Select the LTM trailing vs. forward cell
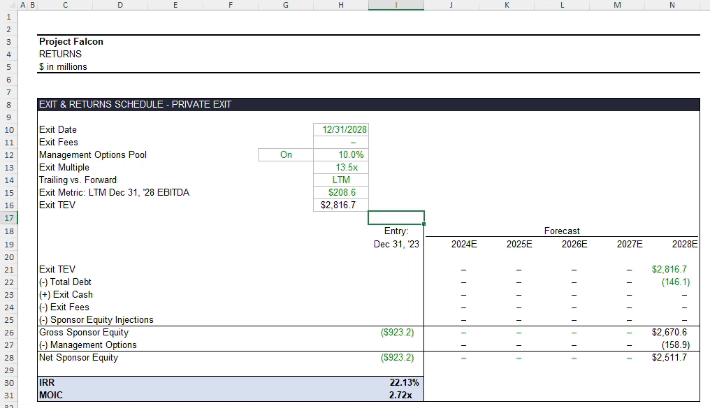Viewport: 710px width, 408px height. click(340, 180)
